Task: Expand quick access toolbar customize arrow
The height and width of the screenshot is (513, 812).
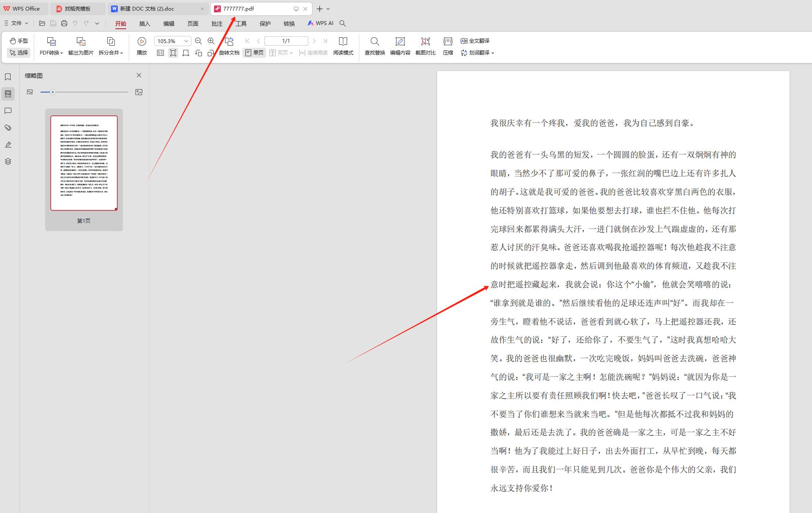Action: coord(97,23)
